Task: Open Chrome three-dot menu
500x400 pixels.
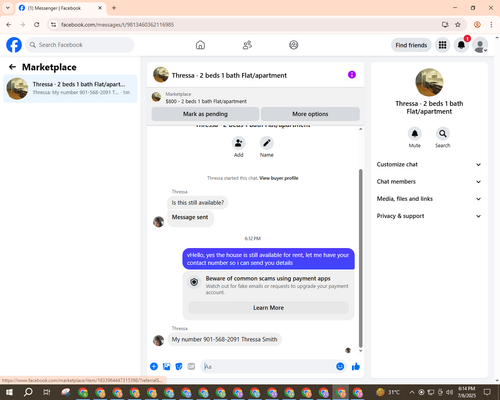Action: tap(491, 25)
